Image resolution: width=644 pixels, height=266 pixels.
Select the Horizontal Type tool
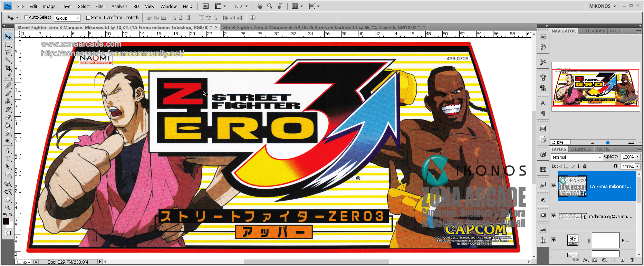point(8,158)
